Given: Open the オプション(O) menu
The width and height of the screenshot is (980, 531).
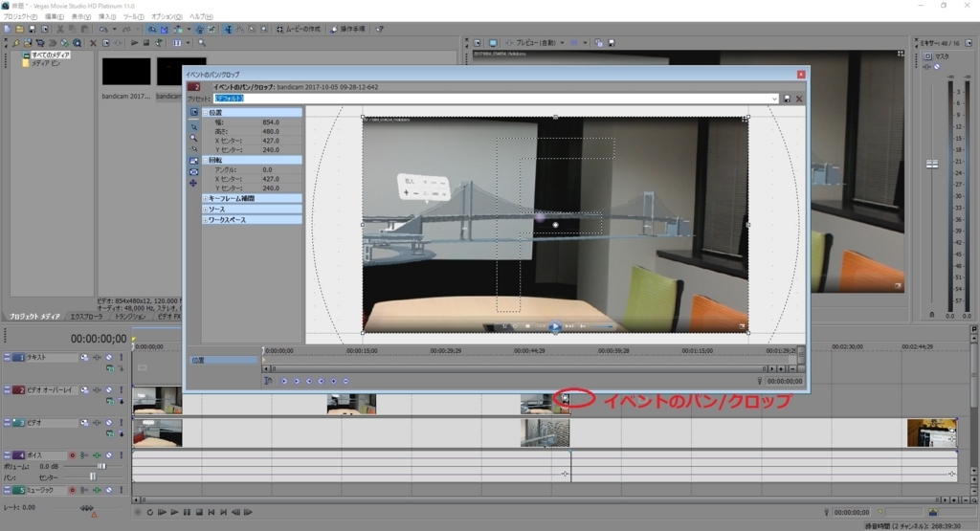Looking at the screenshot, I should pos(167,17).
